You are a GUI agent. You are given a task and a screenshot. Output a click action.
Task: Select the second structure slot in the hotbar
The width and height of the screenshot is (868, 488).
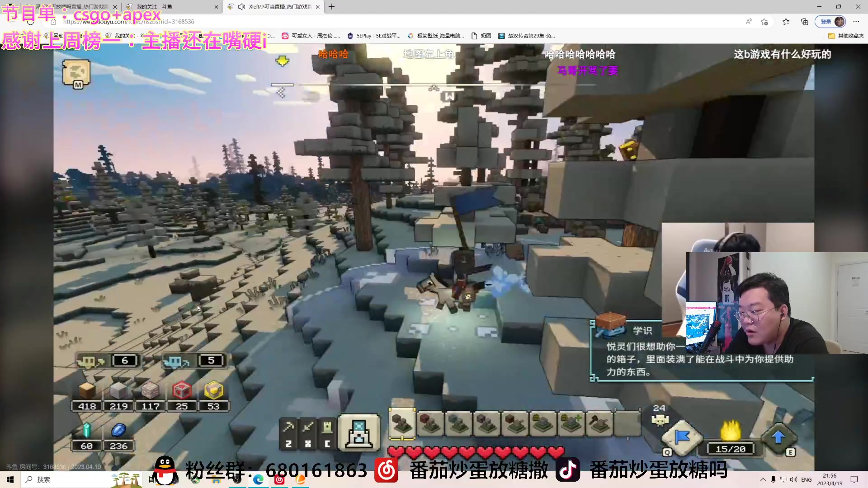(x=430, y=424)
